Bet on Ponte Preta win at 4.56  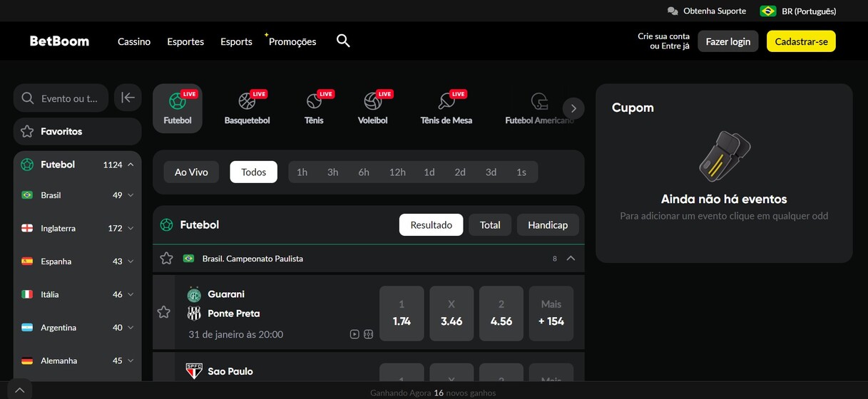tap(501, 313)
